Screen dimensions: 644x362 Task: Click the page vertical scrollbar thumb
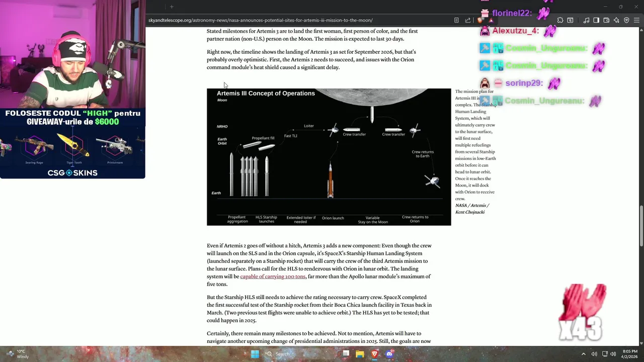tap(641, 226)
